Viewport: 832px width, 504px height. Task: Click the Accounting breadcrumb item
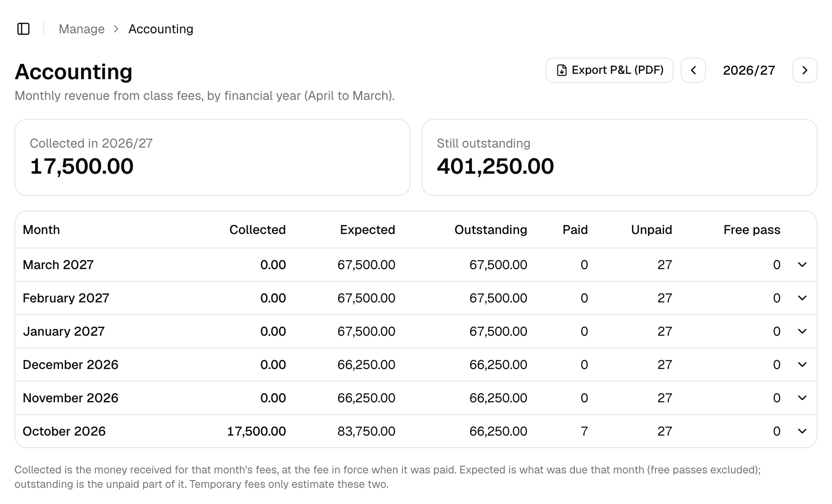(161, 29)
